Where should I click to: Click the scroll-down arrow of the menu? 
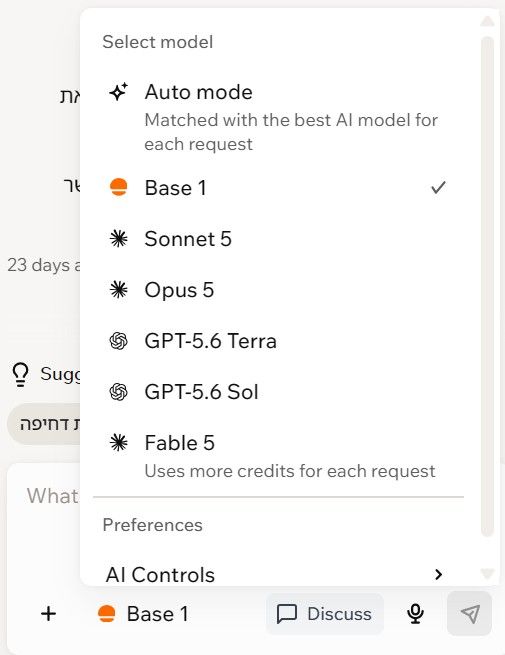click(487, 573)
